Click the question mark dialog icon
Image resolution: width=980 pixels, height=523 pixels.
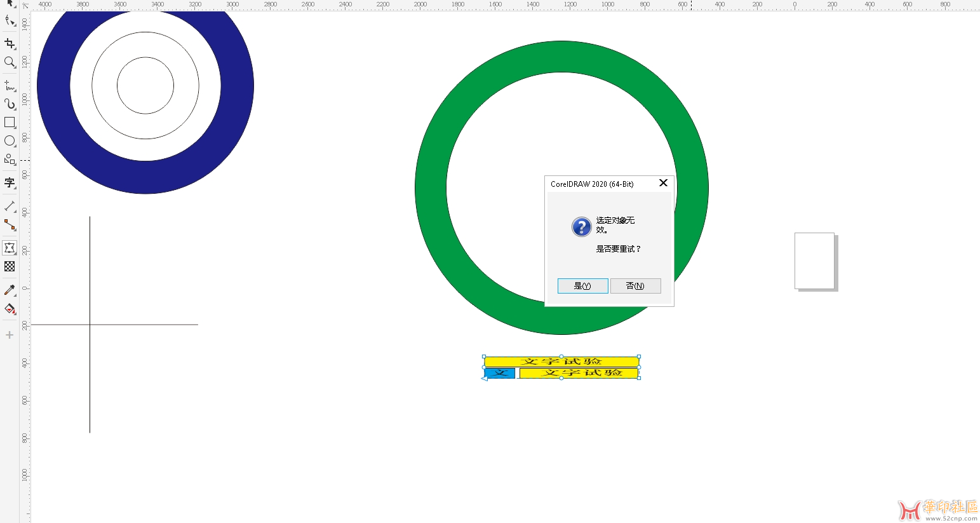581,227
